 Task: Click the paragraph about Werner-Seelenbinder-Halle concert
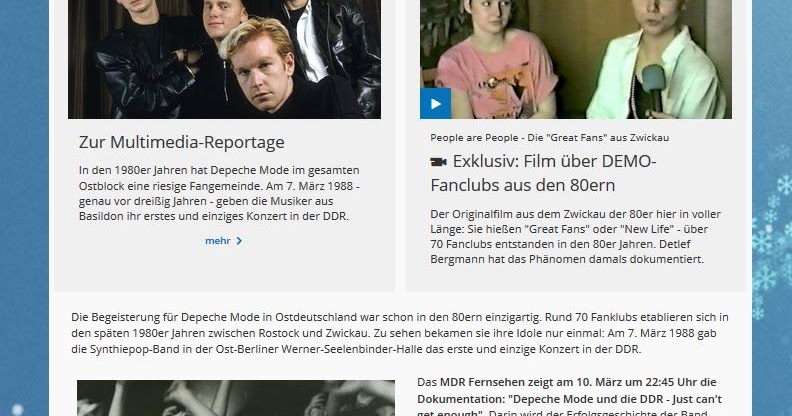pos(400,333)
